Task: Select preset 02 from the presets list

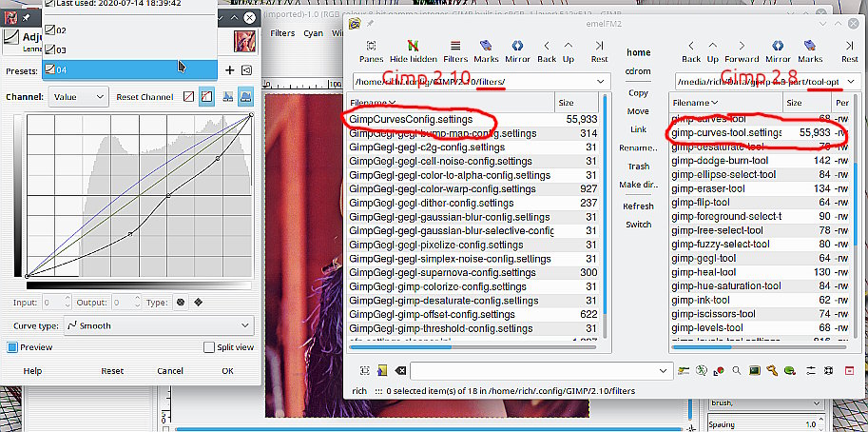Action: 129,29
